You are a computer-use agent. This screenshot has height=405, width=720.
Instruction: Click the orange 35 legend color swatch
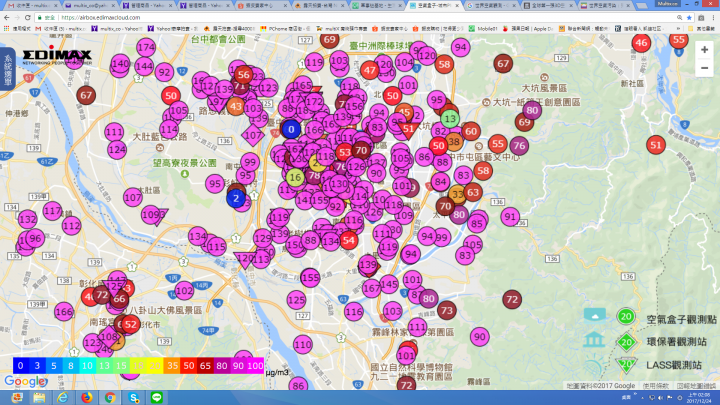point(172,366)
